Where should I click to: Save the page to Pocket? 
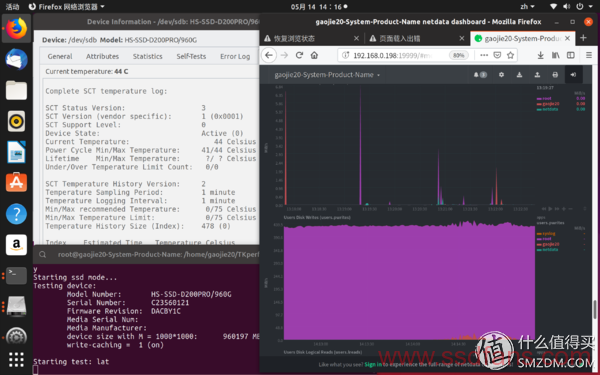[x=497, y=55]
